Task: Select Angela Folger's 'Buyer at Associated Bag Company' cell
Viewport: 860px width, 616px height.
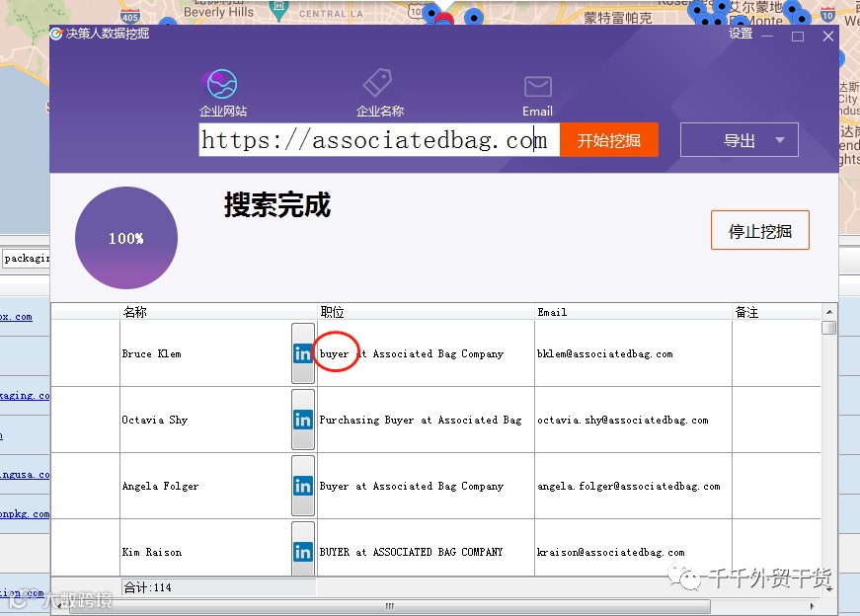Action: [426, 486]
